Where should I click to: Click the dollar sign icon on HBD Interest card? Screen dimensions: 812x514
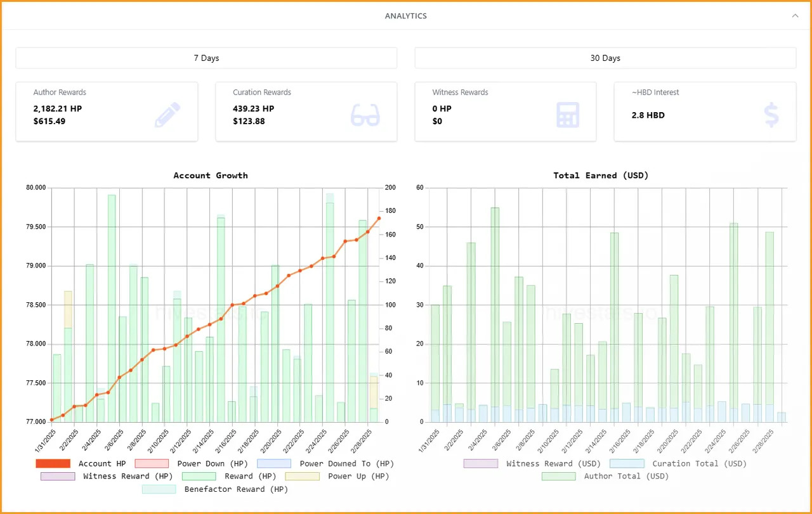(771, 115)
